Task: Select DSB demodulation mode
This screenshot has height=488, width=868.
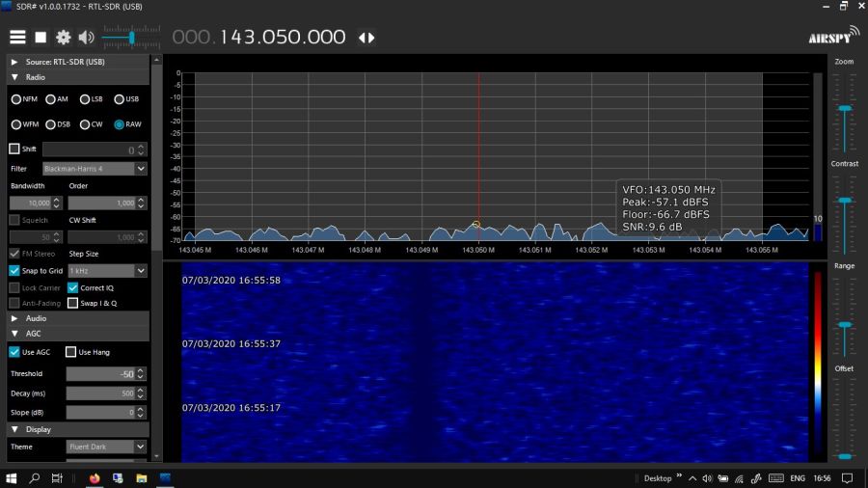Action: coord(50,124)
